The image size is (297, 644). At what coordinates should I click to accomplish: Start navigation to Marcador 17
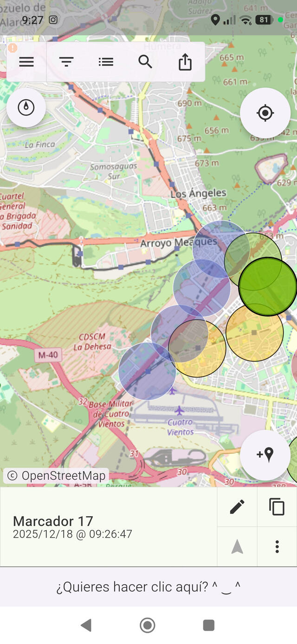tap(237, 547)
